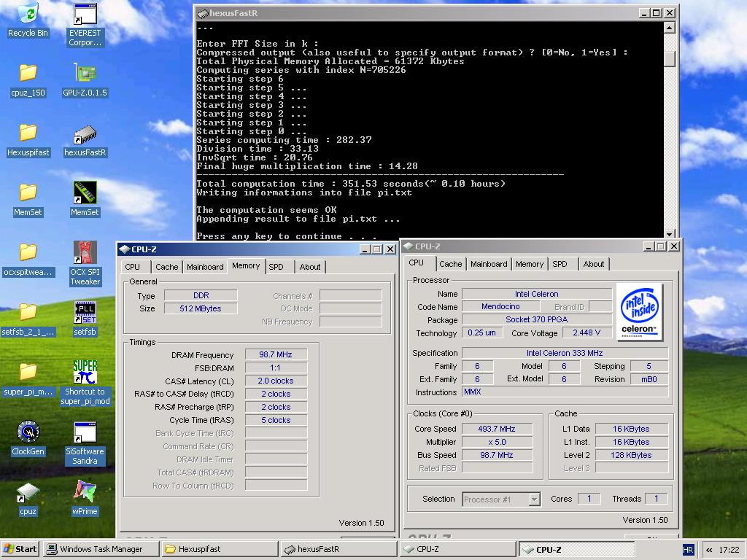Click the CAS# Latency 2.0 clocks field
Viewport: 747px width, 560px height.
pos(276,381)
